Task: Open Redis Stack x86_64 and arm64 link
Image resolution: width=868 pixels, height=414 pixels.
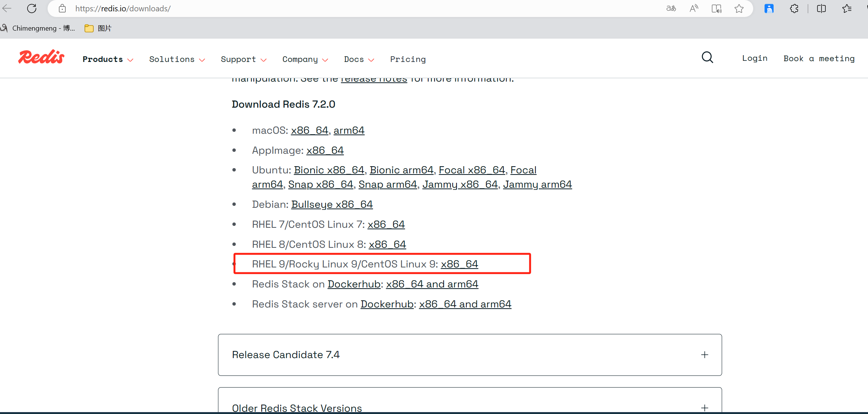Action: tap(432, 284)
